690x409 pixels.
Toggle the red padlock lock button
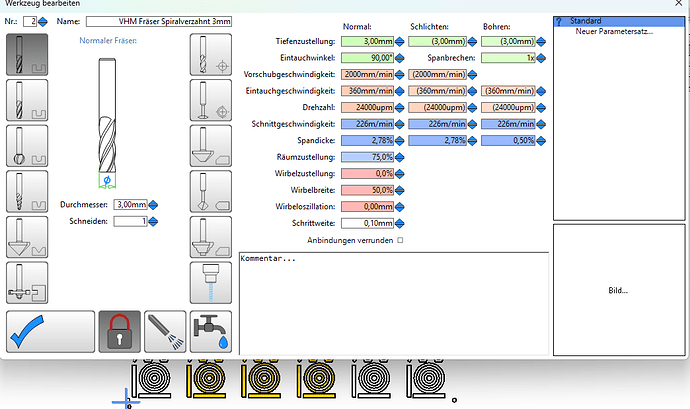(119, 332)
